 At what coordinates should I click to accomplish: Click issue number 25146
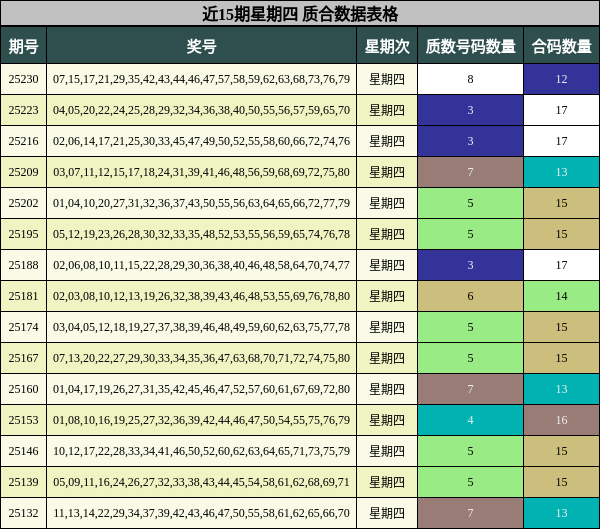[23, 451]
